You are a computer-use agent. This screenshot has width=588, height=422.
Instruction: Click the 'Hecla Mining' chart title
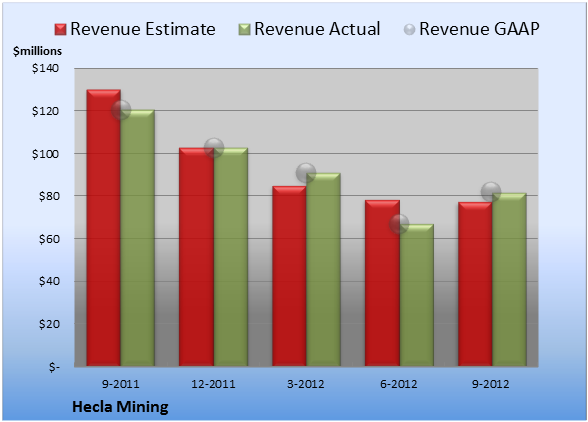click(x=120, y=407)
